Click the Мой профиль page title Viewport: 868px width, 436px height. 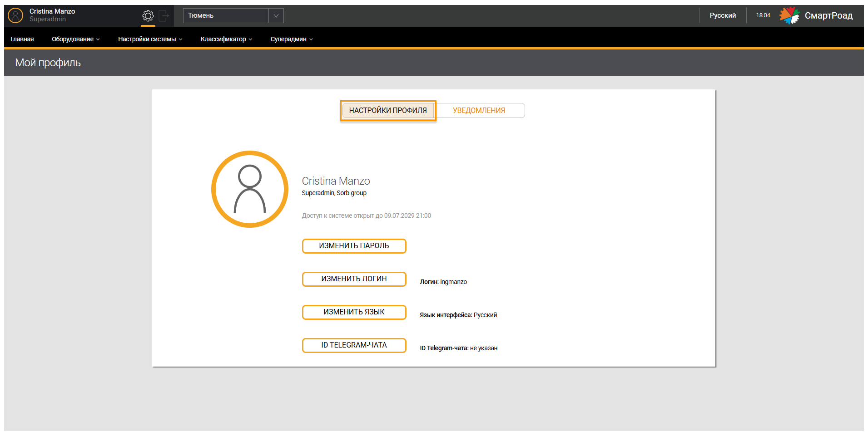[48, 63]
